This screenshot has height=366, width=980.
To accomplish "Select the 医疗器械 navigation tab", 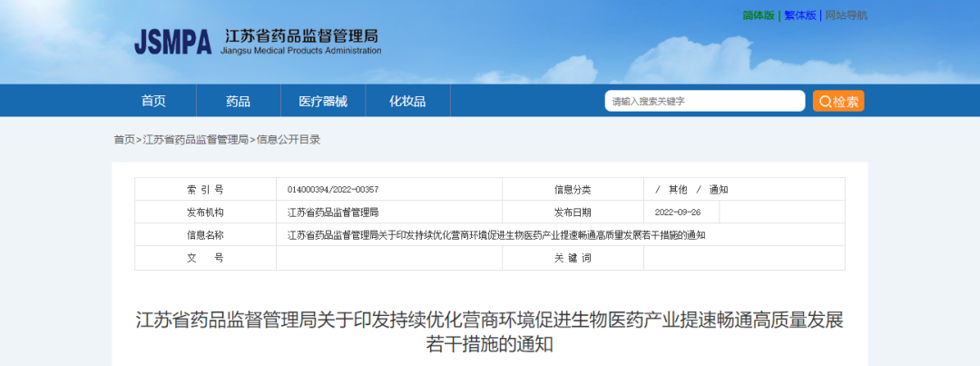I will 323,101.
